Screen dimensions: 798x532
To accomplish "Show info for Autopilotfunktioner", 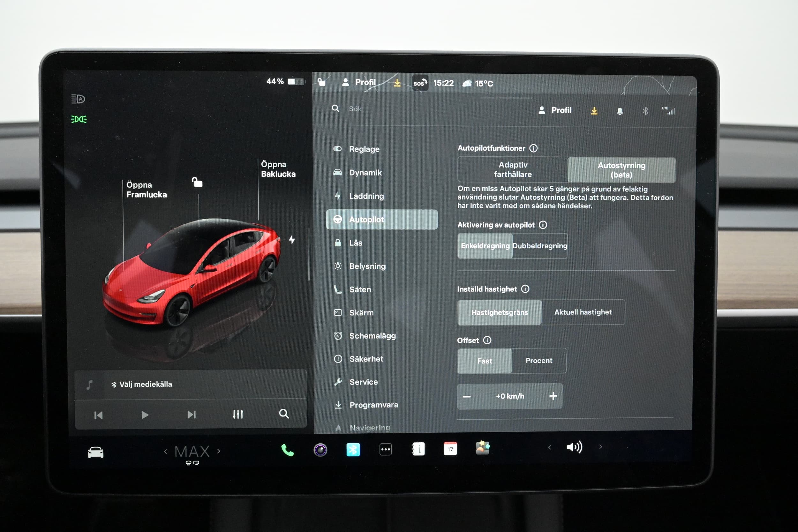I will click(533, 148).
